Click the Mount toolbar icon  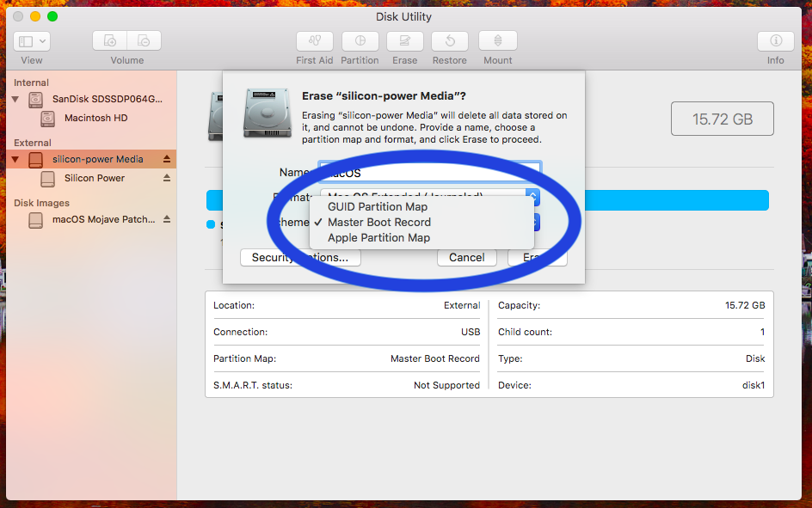(x=498, y=41)
